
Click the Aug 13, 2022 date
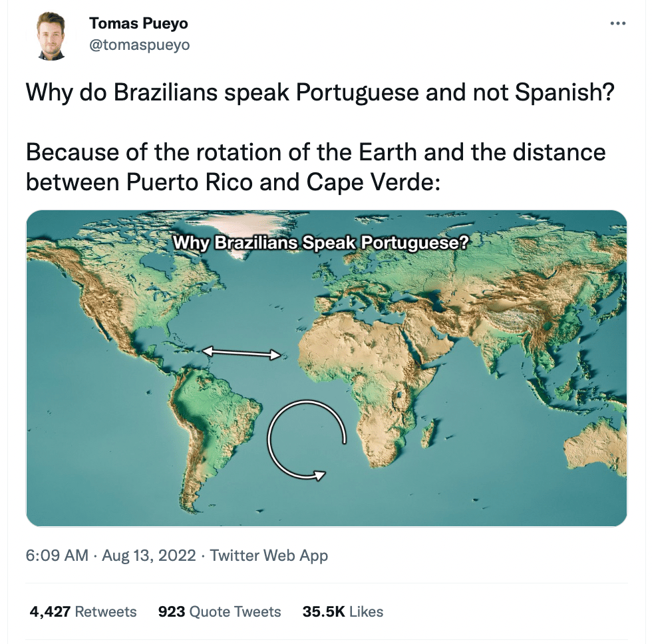tap(149, 555)
